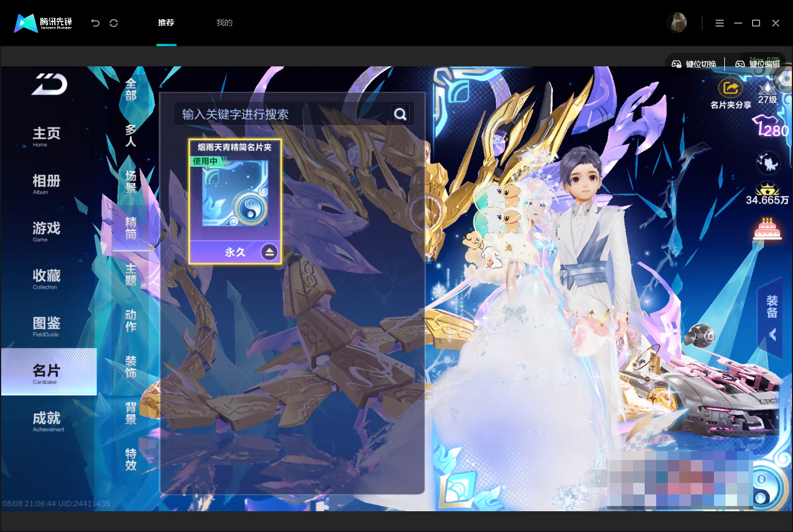Open the hamburger menu in the title bar
793x532 pixels.
[719, 23]
